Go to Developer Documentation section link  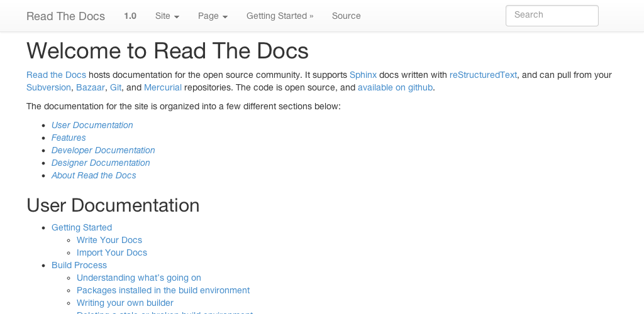click(x=103, y=150)
